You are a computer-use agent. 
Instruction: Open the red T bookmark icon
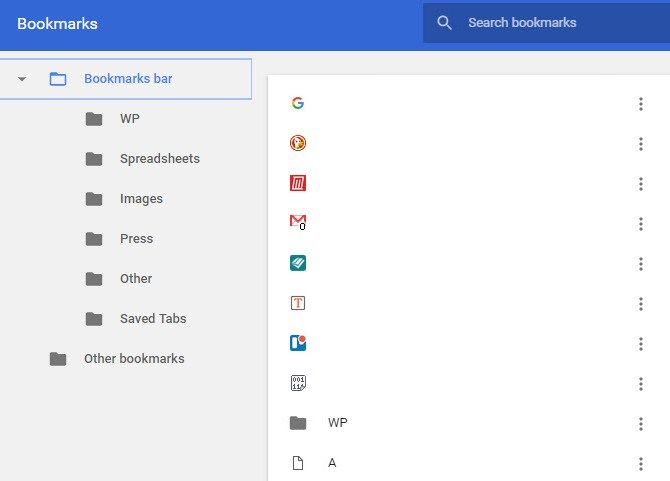tap(297, 303)
